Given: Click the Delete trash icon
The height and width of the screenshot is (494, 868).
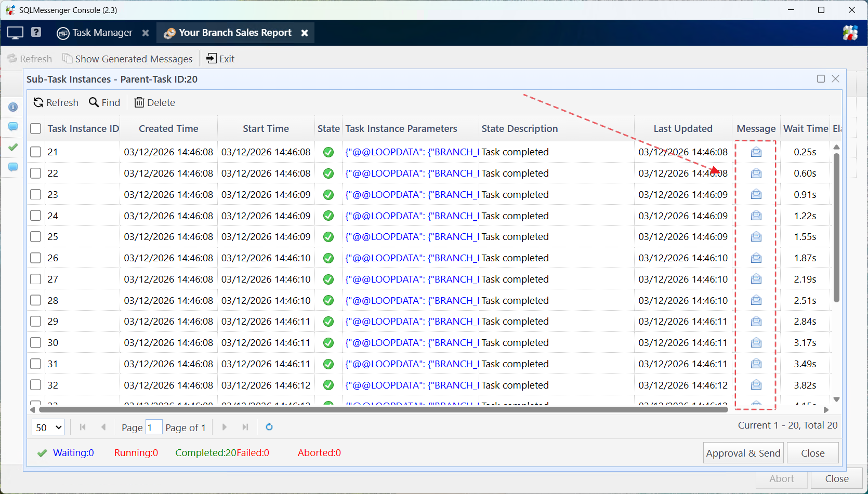Looking at the screenshot, I should pos(139,102).
